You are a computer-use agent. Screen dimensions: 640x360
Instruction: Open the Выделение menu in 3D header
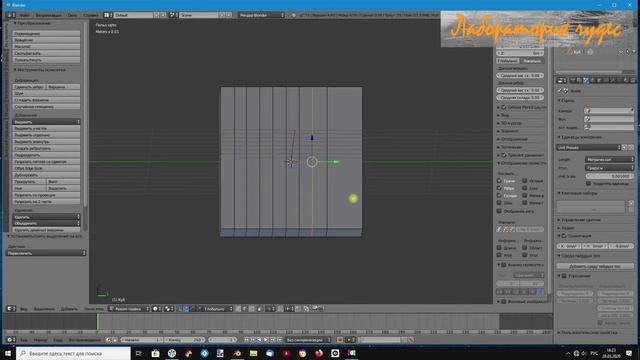pos(44,309)
